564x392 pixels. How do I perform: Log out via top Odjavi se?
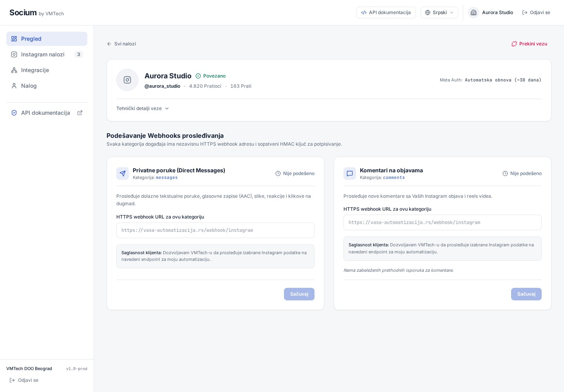tap(536, 13)
